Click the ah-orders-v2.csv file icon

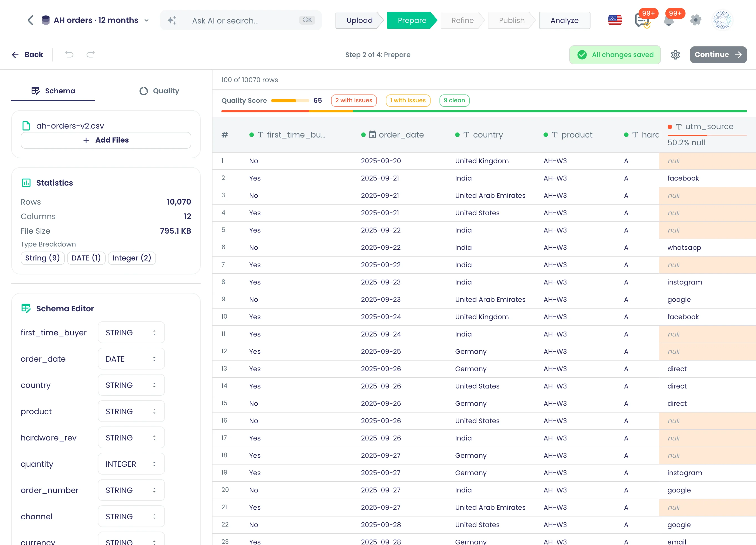click(x=26, y=125)
